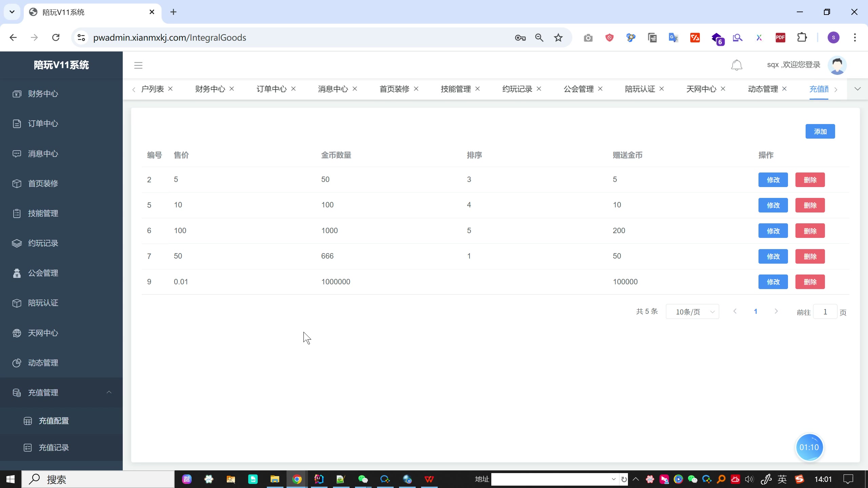
Task: Open 天网中心 sidebar menu
Action: 61,333
